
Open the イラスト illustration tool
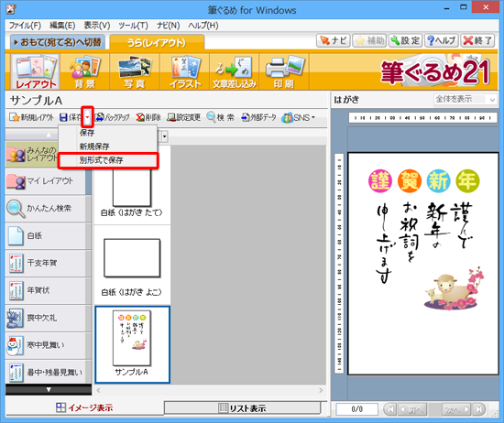[185, 71]
